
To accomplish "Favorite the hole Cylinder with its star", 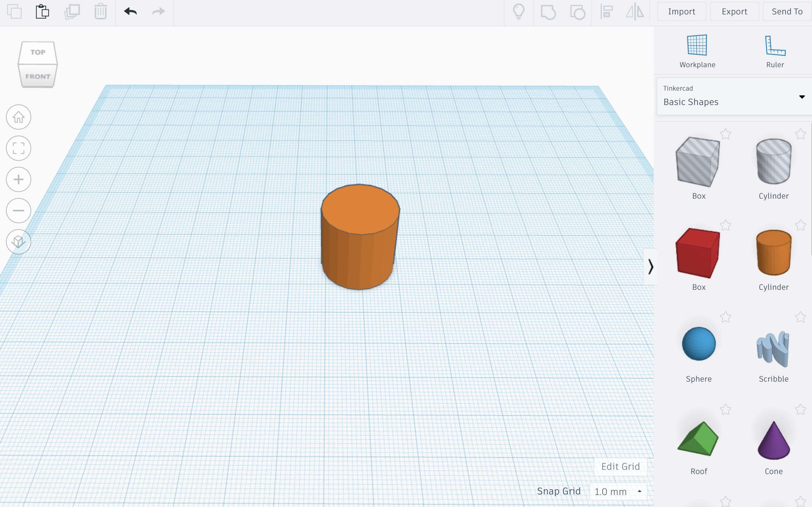I will (x=801, y=134).
